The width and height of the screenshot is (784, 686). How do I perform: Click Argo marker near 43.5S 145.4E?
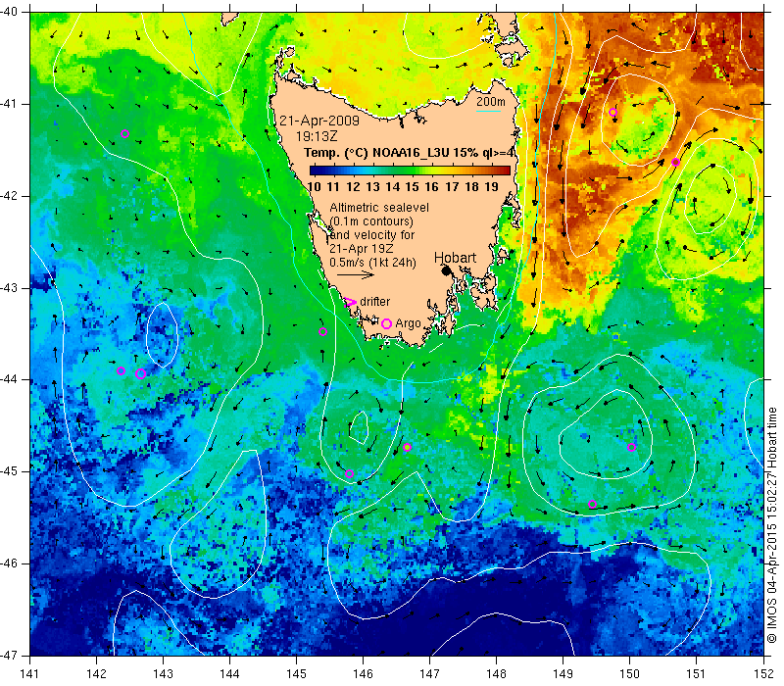coord(323,331)
